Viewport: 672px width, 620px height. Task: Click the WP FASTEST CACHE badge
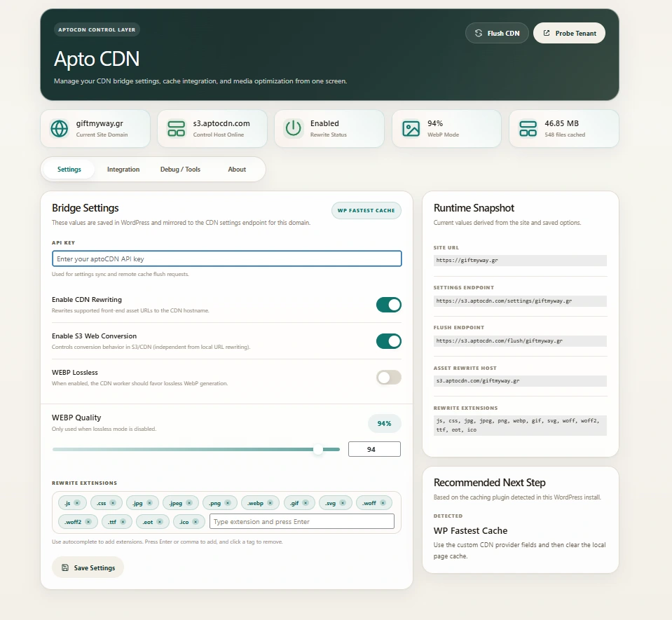point(366,210)
